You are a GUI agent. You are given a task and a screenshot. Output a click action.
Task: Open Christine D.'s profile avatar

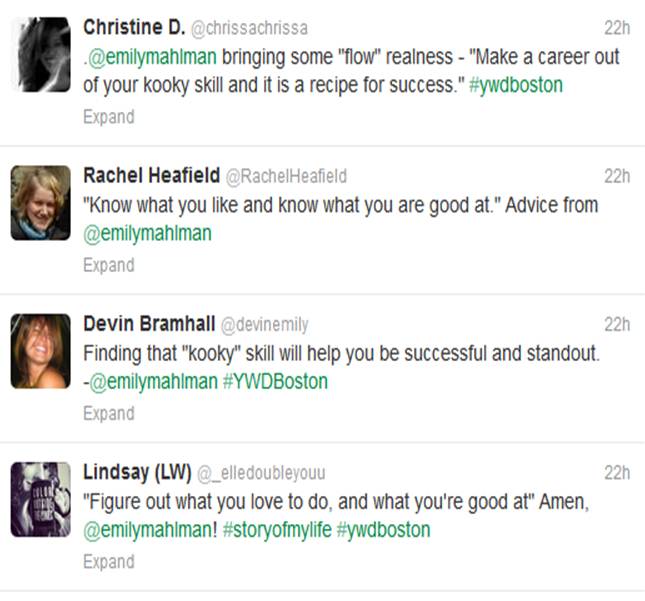(x=41, y=54)
